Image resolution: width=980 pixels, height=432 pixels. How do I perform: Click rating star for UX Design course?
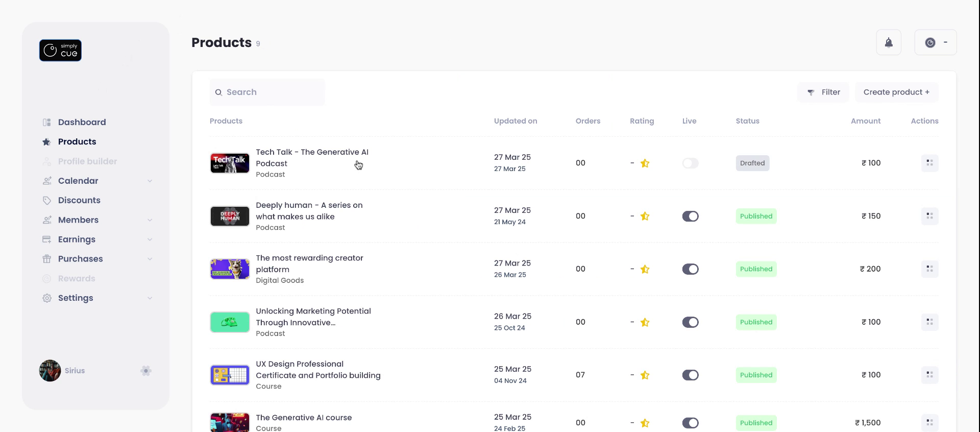tap(645, 375)
